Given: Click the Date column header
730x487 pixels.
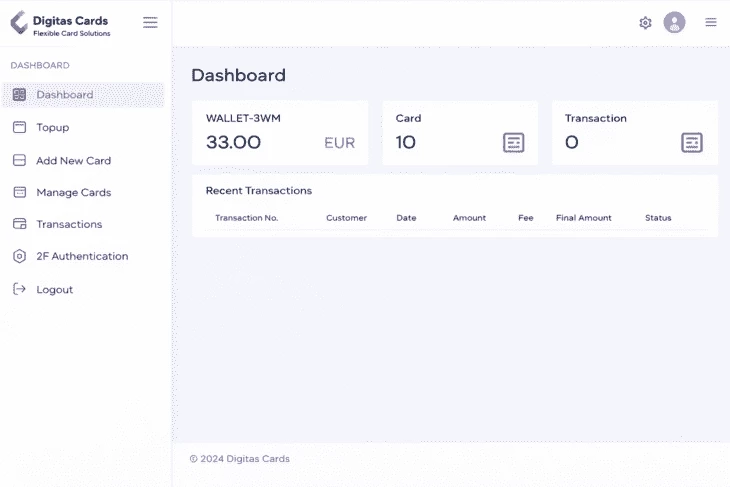Looking at the screenshot, I should pos(406,218).
